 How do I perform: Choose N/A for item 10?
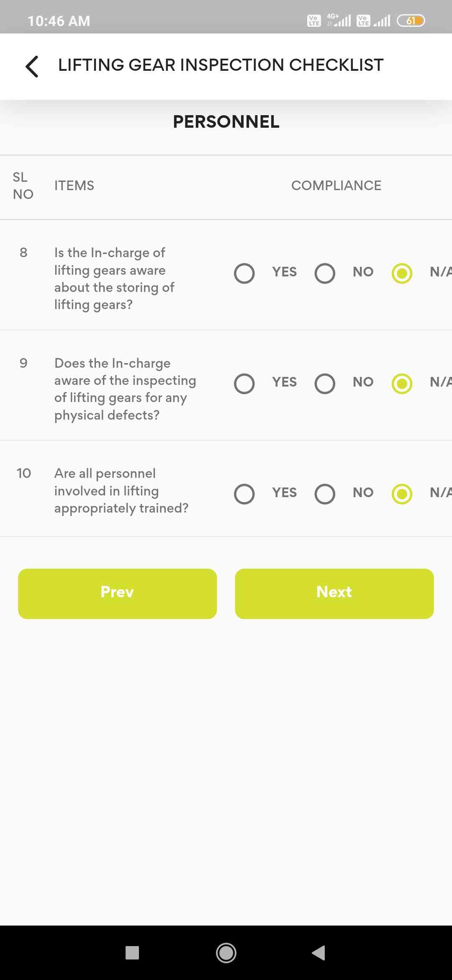coord(402,494)
